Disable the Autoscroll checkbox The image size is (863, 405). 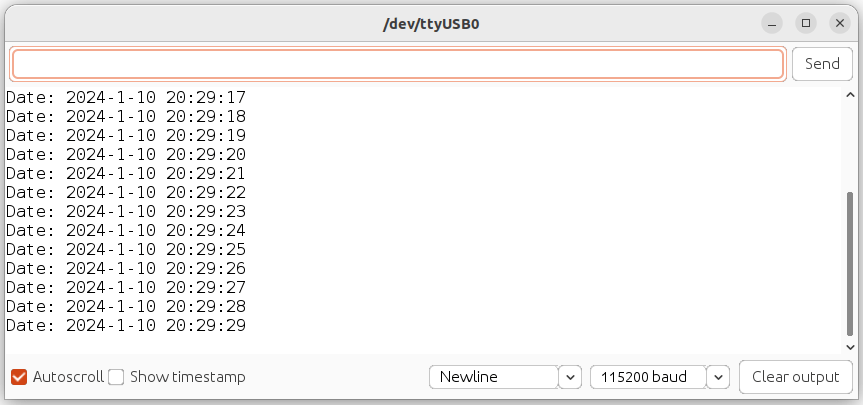[18, 377]
